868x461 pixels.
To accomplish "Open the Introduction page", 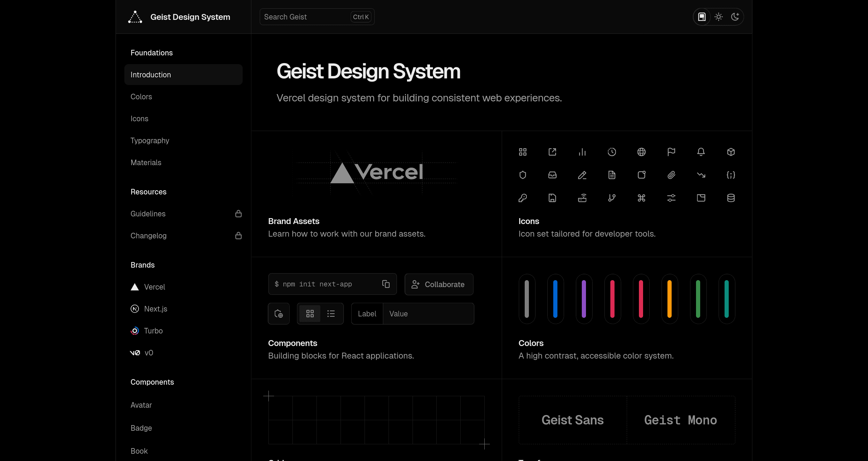I will click(x=183, y=75).
